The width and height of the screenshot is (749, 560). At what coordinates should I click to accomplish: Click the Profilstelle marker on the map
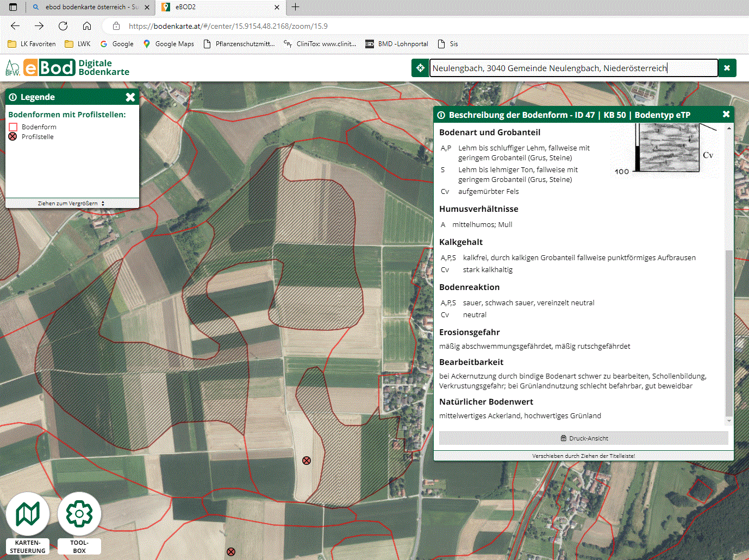[x=307, y=461]
